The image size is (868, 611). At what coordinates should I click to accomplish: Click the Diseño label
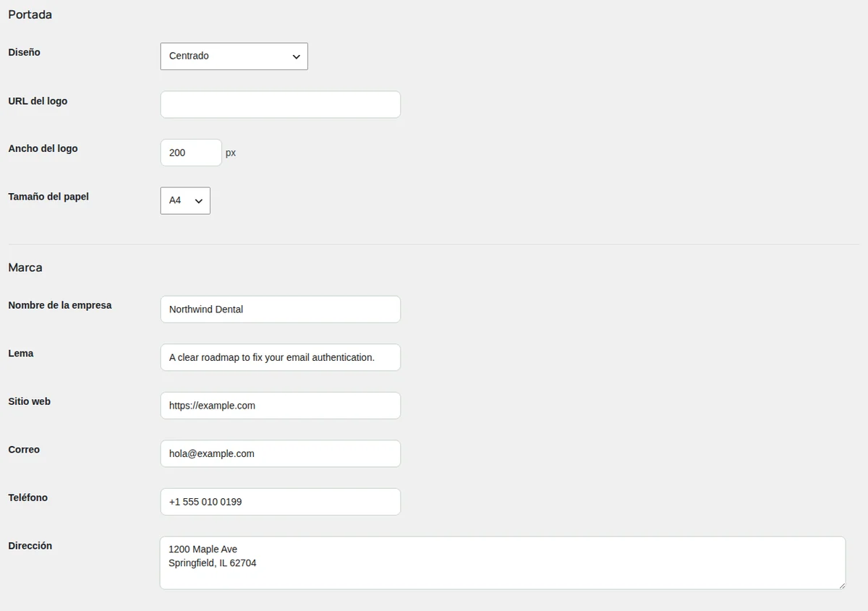25,53
